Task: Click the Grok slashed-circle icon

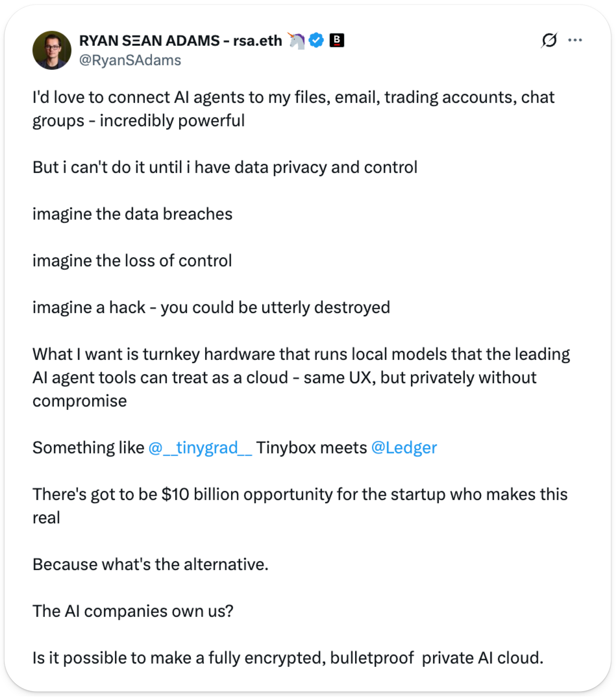Action: pyautogui.click(x=549, y=40)
